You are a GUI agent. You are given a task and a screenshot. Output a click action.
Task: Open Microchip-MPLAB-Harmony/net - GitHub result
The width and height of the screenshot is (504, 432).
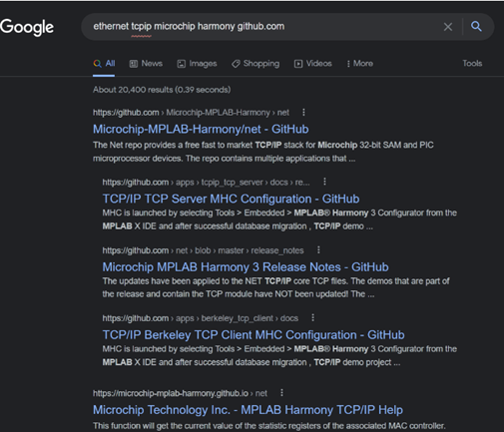(201, 129)
